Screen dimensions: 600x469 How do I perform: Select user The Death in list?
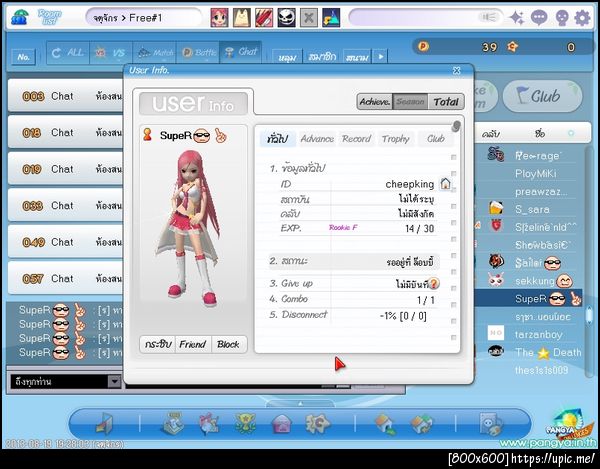(548, 352)
